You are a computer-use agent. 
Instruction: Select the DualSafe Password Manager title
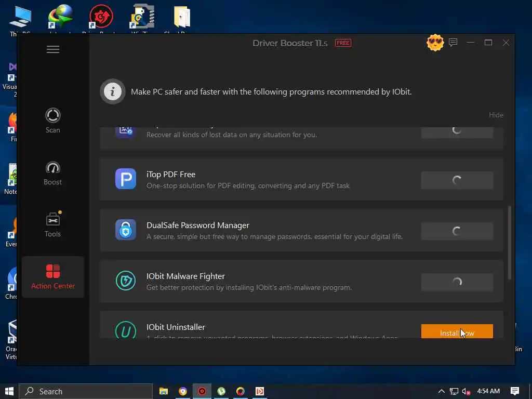coord(198,225)
